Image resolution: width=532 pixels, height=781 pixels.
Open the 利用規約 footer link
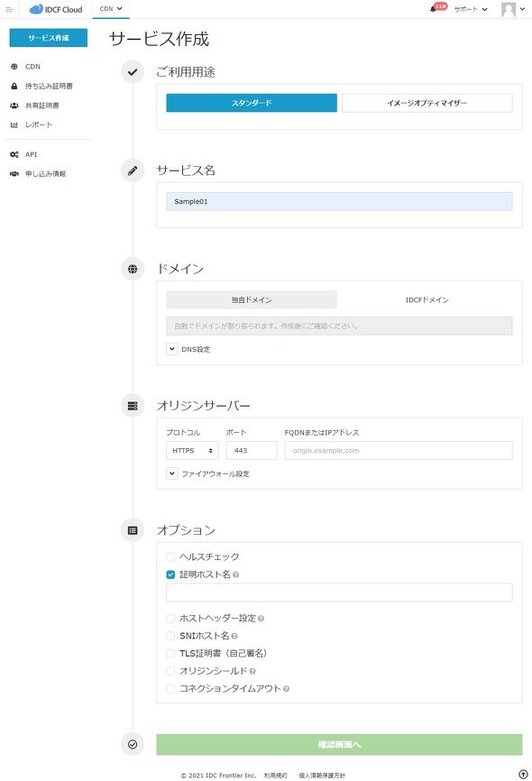coord(275,775)
